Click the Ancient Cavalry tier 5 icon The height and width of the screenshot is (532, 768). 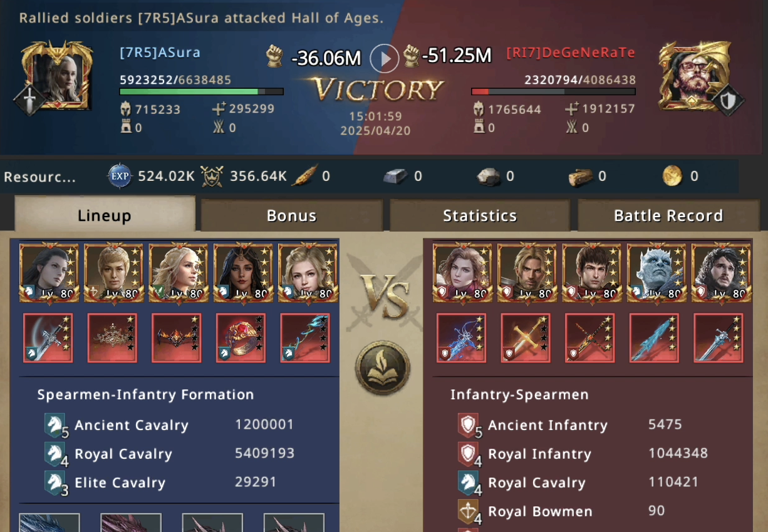56,426
